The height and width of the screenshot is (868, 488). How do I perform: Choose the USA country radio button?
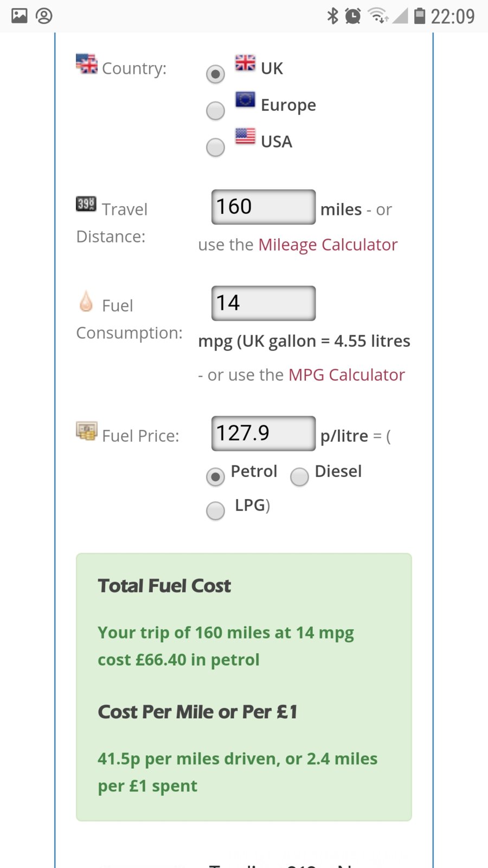[216, 147]
